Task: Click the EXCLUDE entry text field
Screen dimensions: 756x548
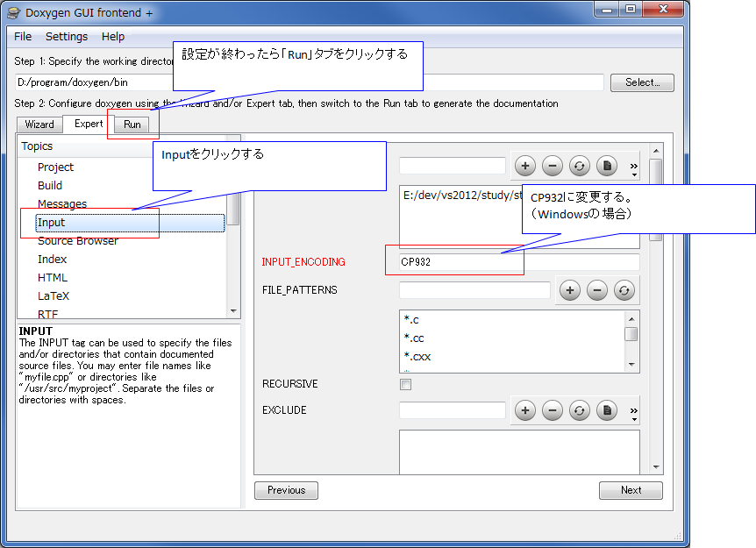Action: pyautogui.click(x=453, y=410)
